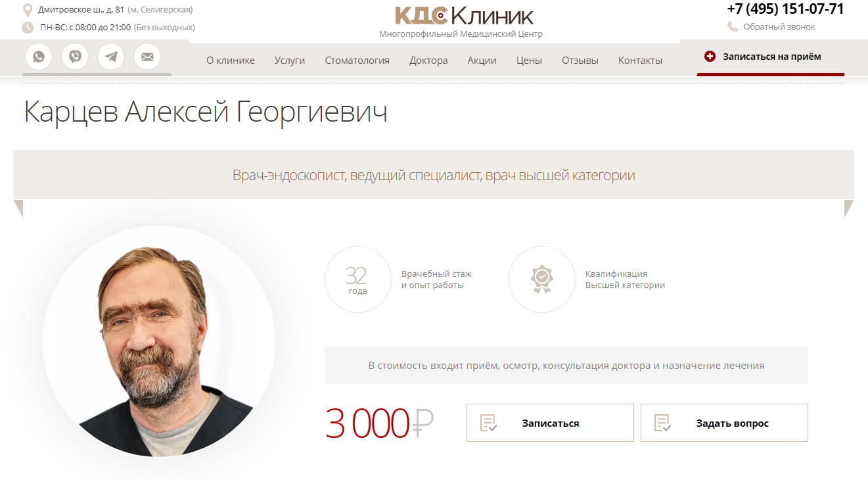Click the phone handset icon for callback
The width and height of the screenshot is (868, 480).
[733, 27]
